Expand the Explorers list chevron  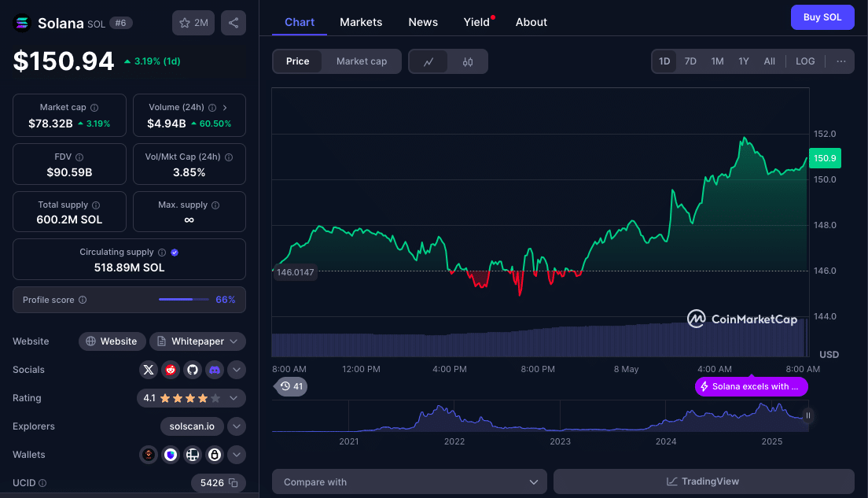click(x=237, y=426)
